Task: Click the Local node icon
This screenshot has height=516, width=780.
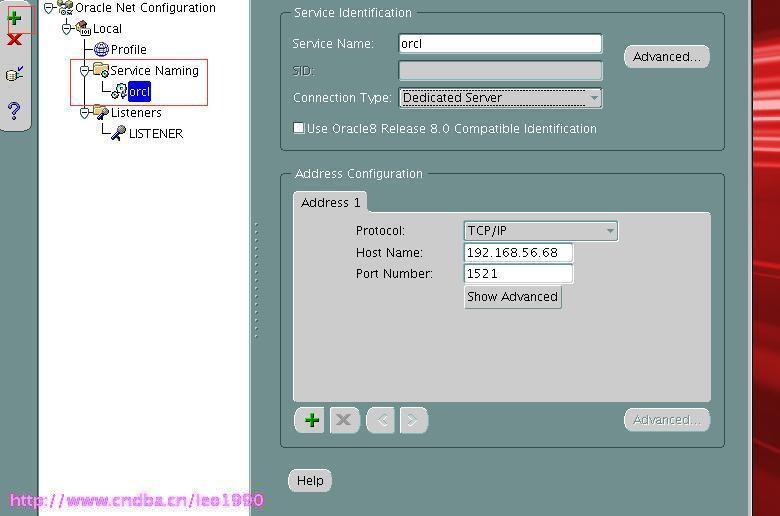Action: (x=83, y=28)
